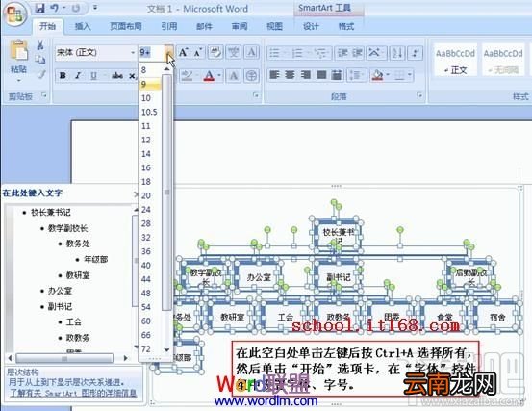Increase paragraph indent

click(357, 53)
